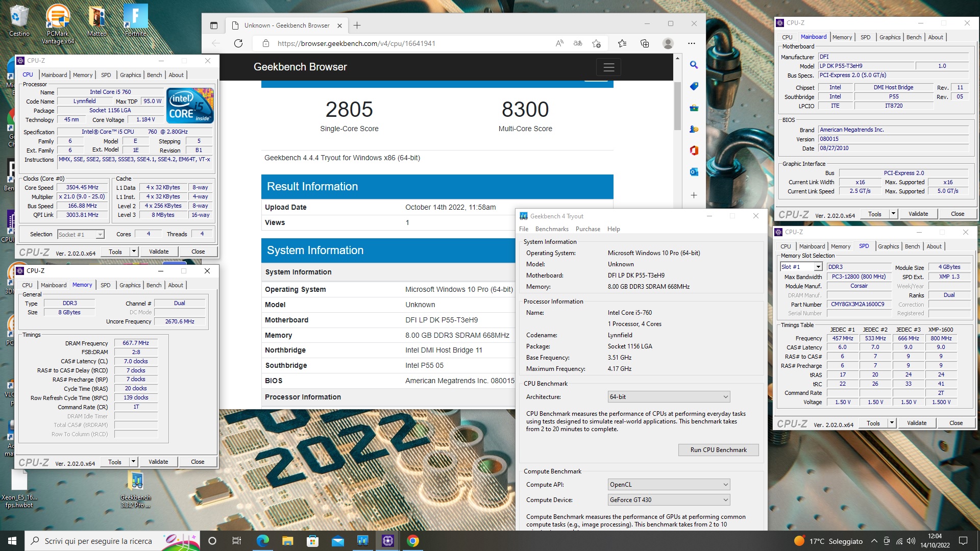The width and height of the screenshot is (980, 551).
Task: Click Tools button in CPU-Z SPD window
Action: pyautogui.click(x=873, y=423)
